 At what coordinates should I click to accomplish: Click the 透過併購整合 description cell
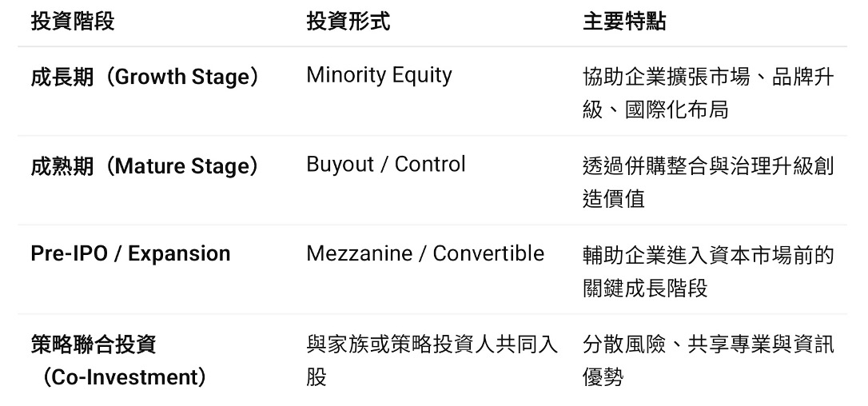click(x=707, y=166)
